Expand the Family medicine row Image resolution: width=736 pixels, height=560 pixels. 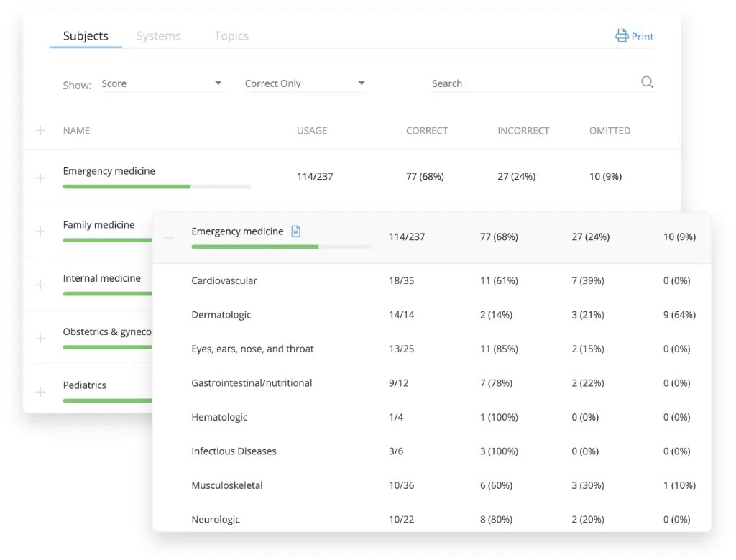[x=40, y=231]
